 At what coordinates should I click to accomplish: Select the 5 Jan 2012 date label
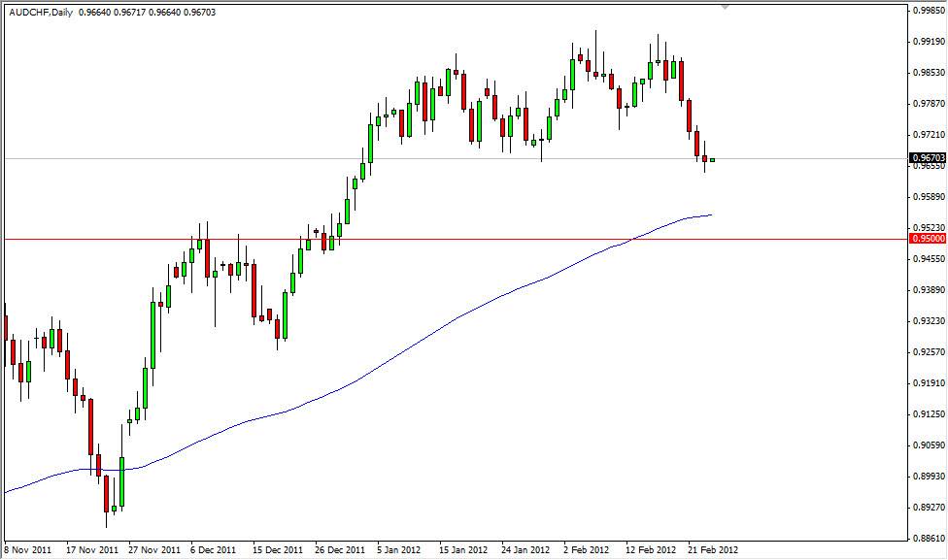point(400,550)
